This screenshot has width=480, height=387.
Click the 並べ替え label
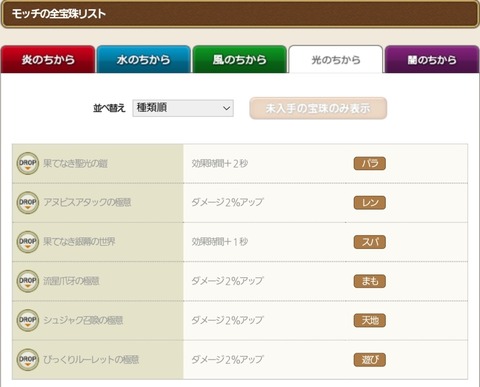tap(109, 108)
